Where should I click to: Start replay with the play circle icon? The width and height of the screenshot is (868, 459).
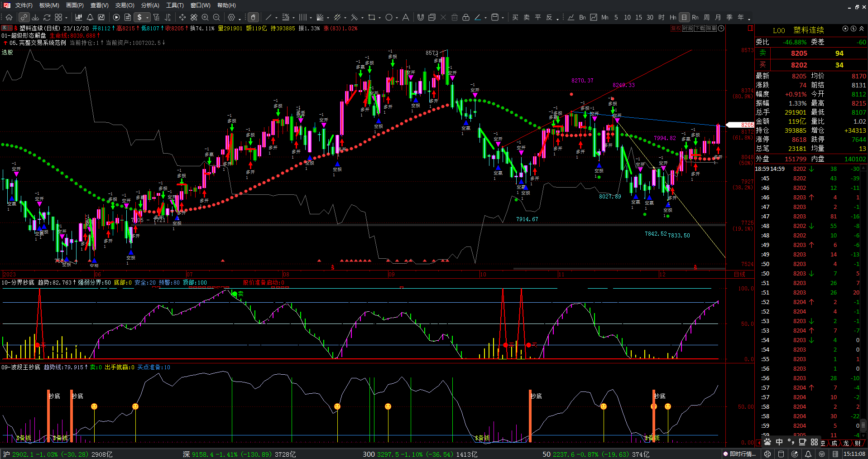pos(116,17)
